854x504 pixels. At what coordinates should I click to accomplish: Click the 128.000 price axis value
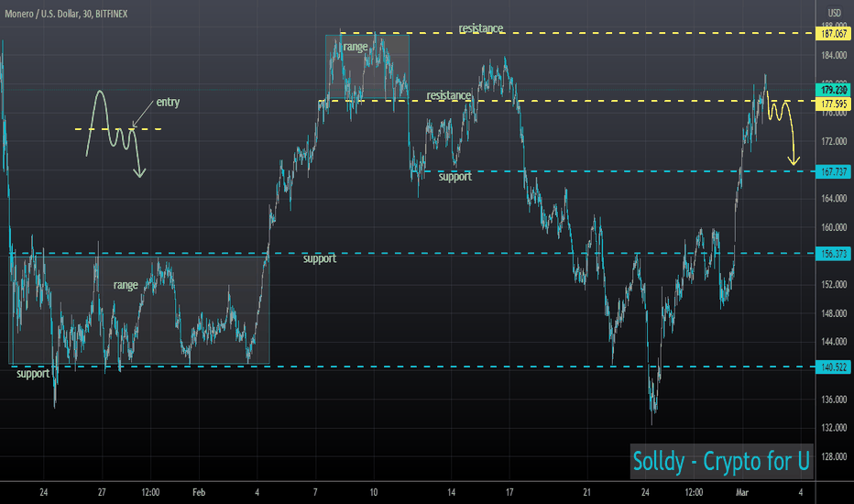point(834,456)
